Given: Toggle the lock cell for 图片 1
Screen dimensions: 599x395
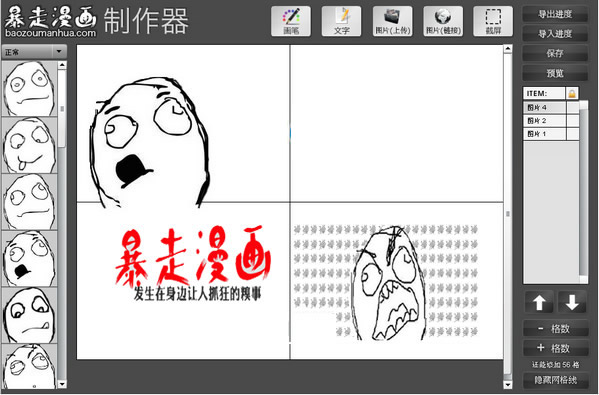Looking at the screenshot, I should coord(573,134).
